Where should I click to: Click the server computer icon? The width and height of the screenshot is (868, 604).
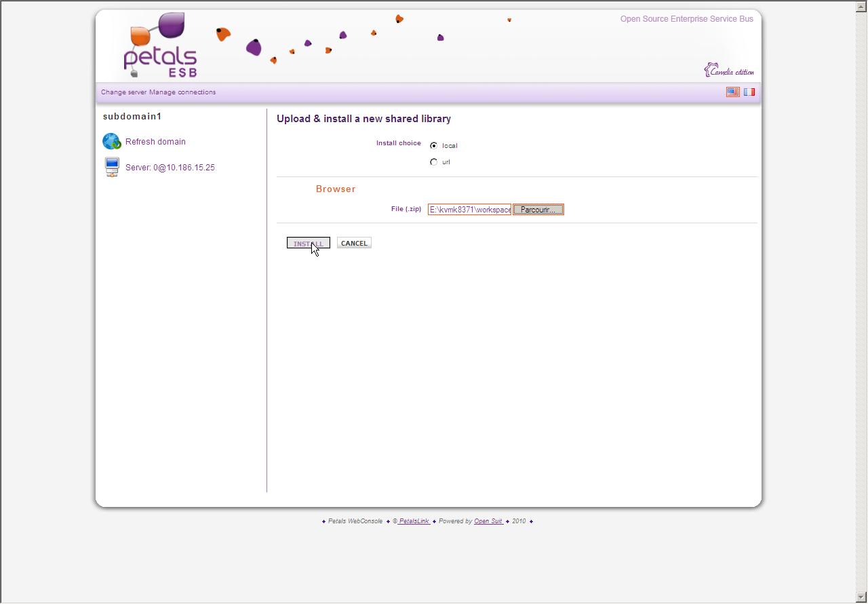coord(112,167)
